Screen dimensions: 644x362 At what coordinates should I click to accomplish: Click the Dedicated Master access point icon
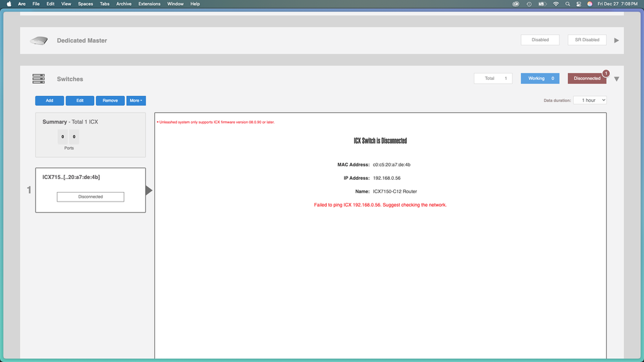(x=39, y=41)
